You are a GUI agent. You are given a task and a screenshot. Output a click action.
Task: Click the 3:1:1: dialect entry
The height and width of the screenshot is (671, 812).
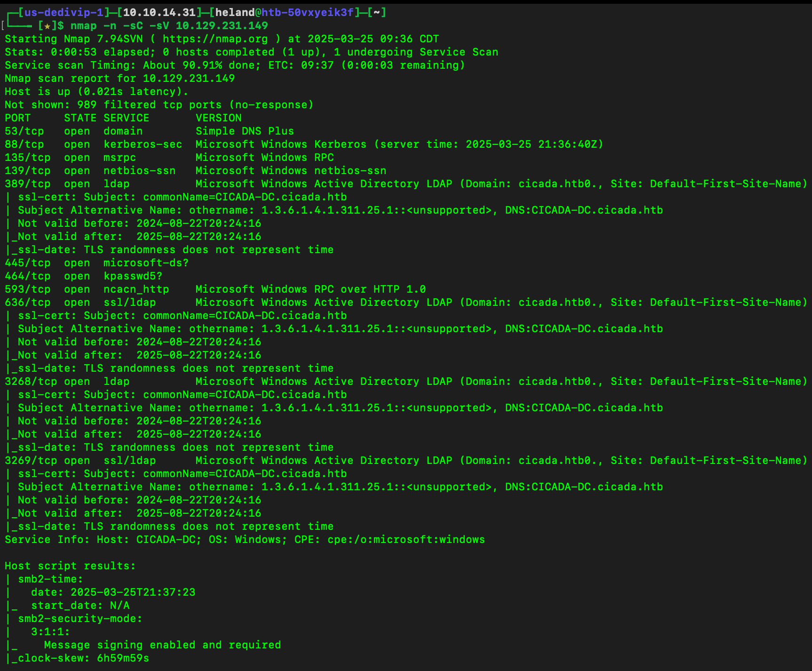tap(50, 632)
